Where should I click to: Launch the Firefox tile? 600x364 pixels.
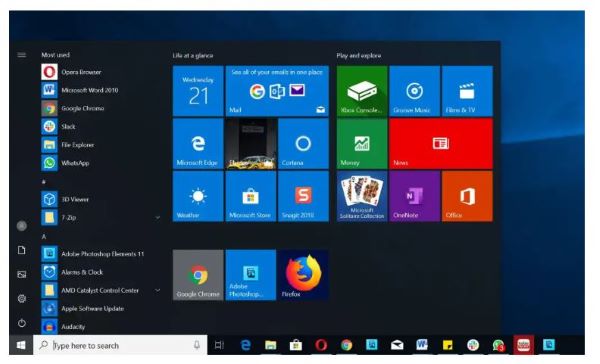click(x=303, y=275)
